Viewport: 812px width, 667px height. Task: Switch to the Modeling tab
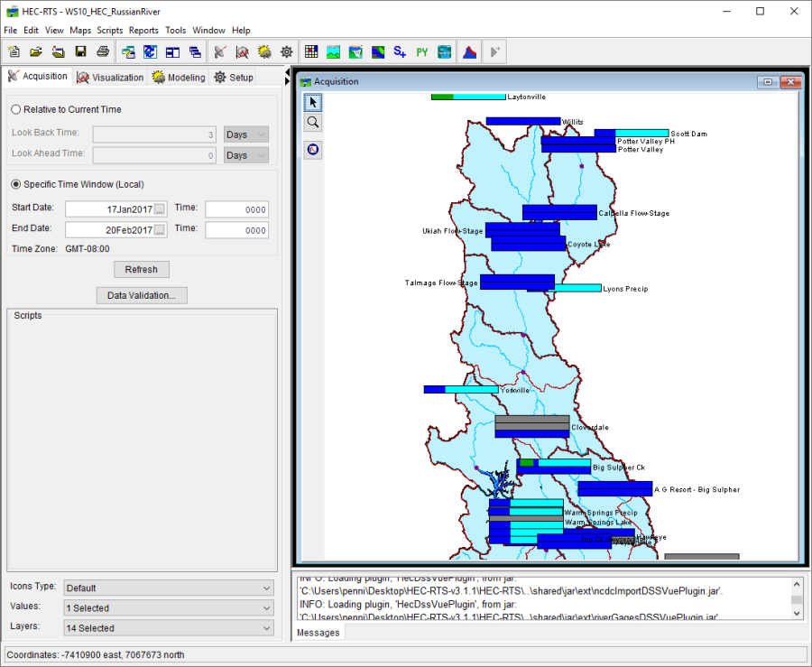point(179,77)
